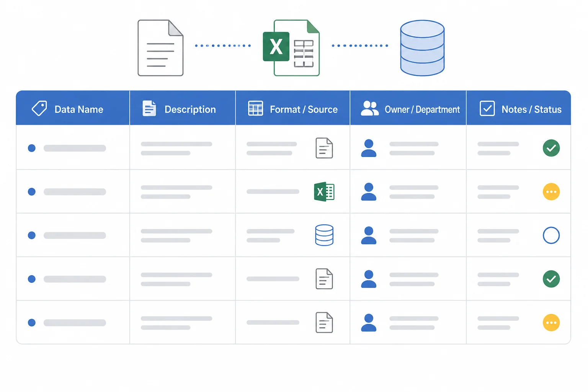Click the yellow ellipsis status in last row
The width and height of the screenshot is (588, 392).
551,323
